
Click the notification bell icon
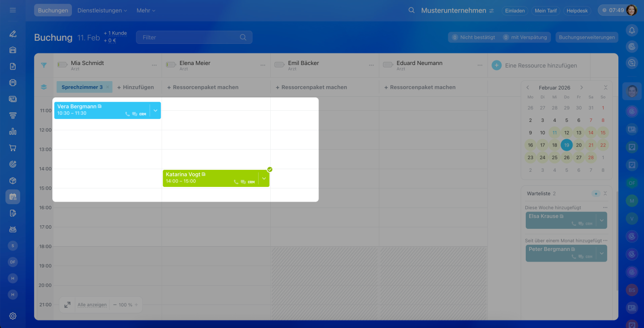coord(632,30)
